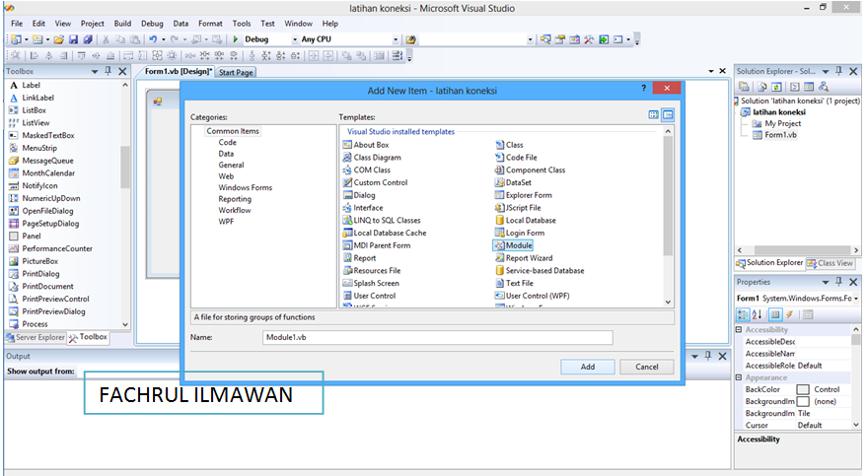Open the Properties object selector dropdown

(856, 299)
